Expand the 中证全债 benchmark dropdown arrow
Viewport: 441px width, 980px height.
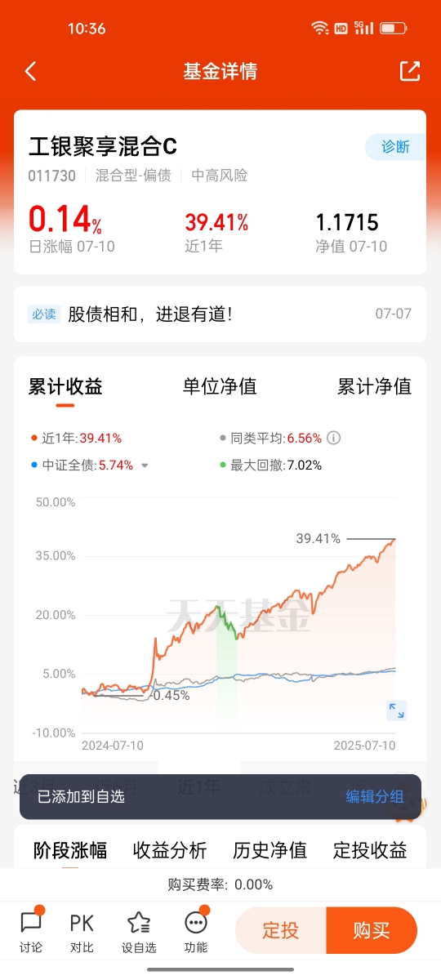(x=145, y=465)
